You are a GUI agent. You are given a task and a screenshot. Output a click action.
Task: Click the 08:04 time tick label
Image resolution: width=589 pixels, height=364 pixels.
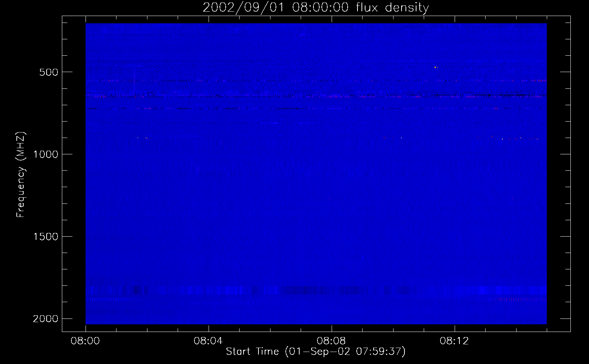208,341
